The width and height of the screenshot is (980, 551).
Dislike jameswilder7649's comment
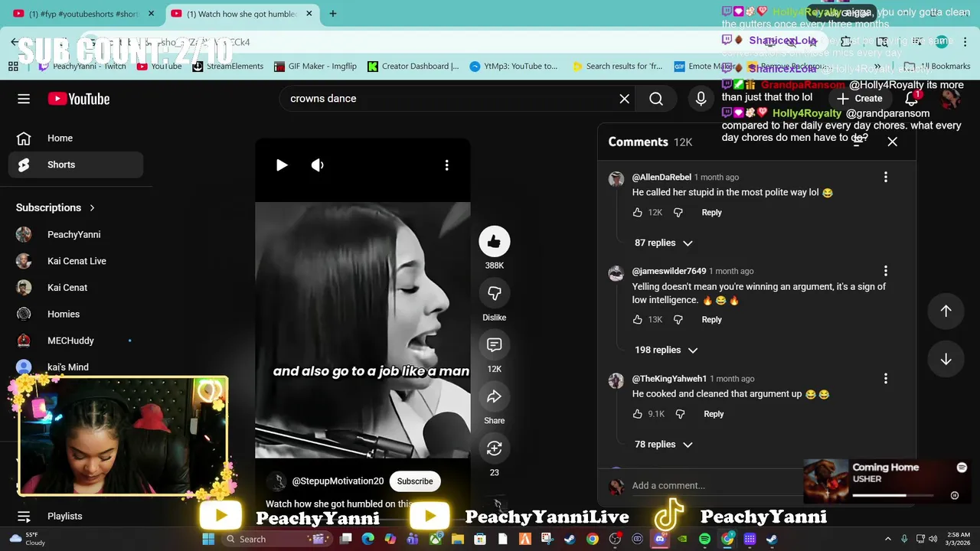678,320
